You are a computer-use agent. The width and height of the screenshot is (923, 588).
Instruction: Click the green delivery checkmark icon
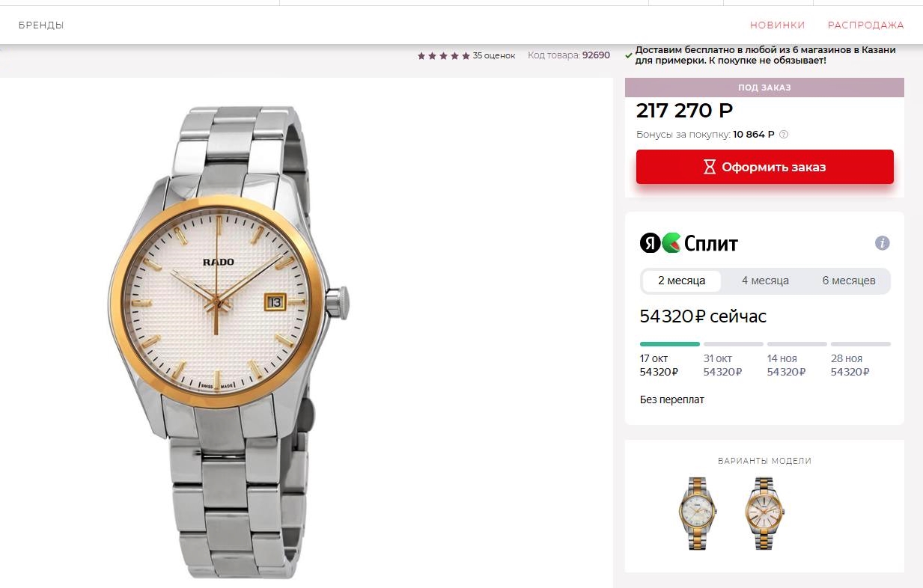pyautogui.click(x=630, y=55)
